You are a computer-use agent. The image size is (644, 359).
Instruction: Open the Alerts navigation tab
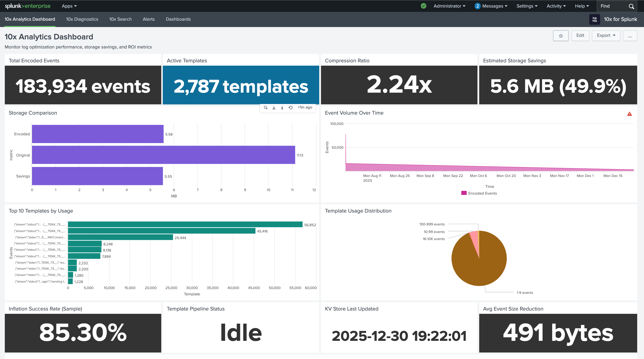coord(149,19)
